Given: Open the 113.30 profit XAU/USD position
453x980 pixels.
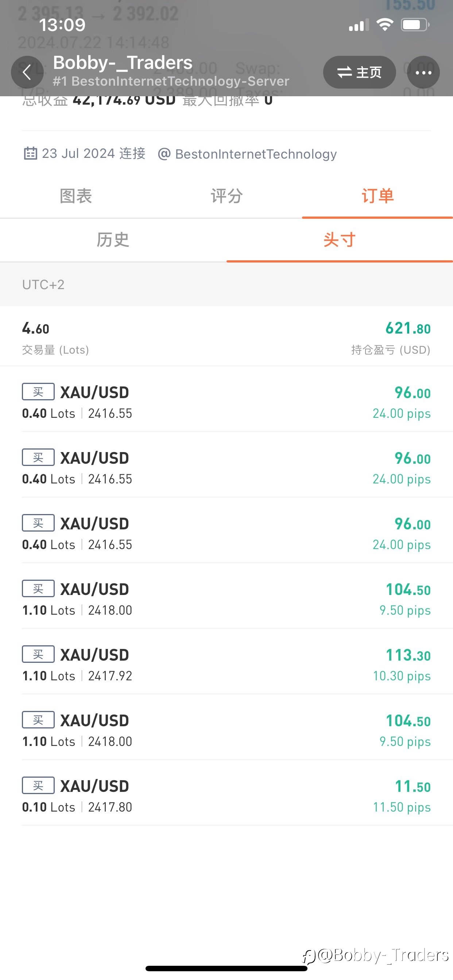Looking at the screenshot, I should click(226, 662).
